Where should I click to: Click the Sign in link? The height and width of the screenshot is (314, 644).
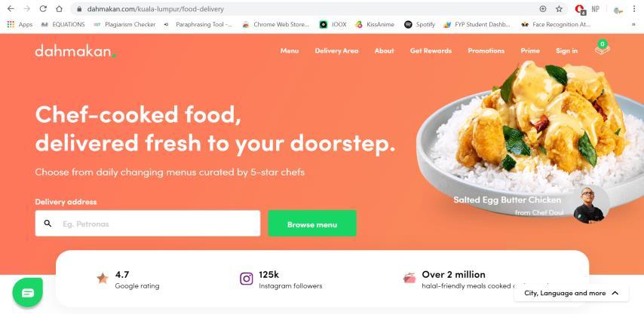click(567, 51)
